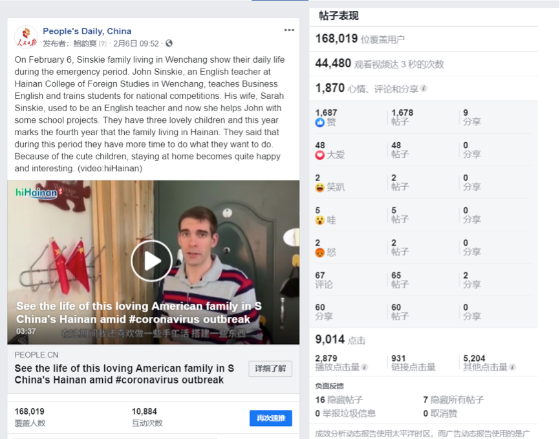Viewport: 560px width, 439px height.
Task: Click the 168,019 reach count at bottom
Action: click(x=30, y=411)
